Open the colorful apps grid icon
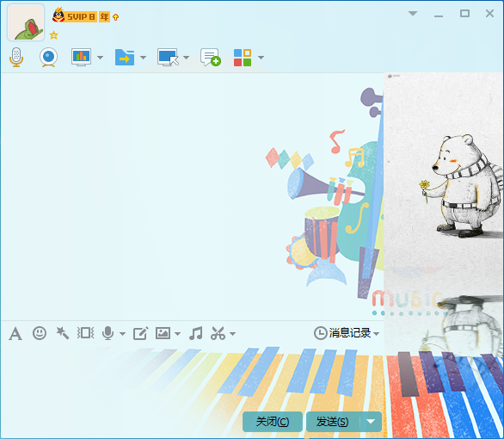Image resolution: width=504 pixels, height=439 pixels. pyautogui.click(x=243, y=58)
